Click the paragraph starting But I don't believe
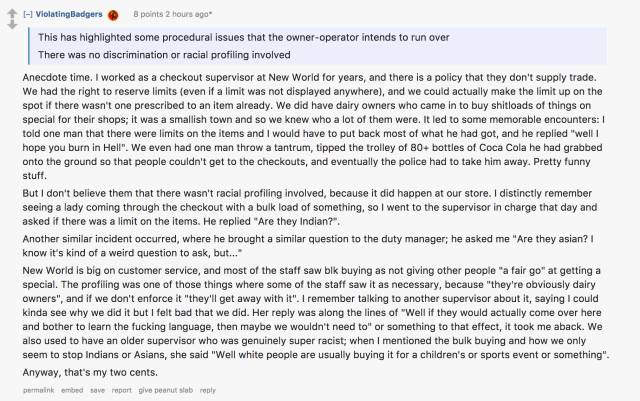 pos(310,207)
